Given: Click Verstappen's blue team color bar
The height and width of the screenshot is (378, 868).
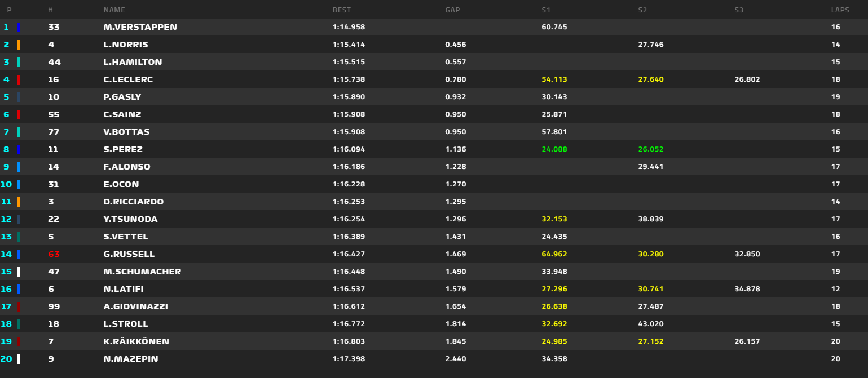Looking at the screenshot, I should click(x=19, y=27).
